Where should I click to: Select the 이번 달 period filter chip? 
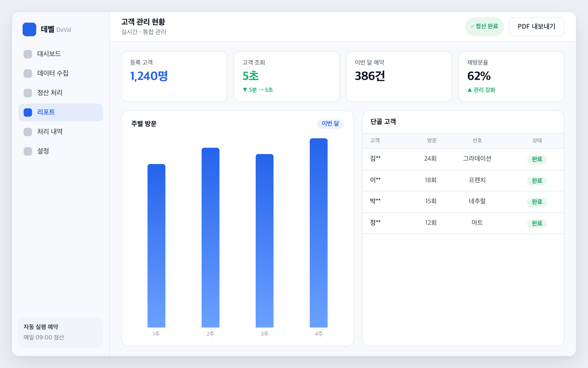click(330, 124)
